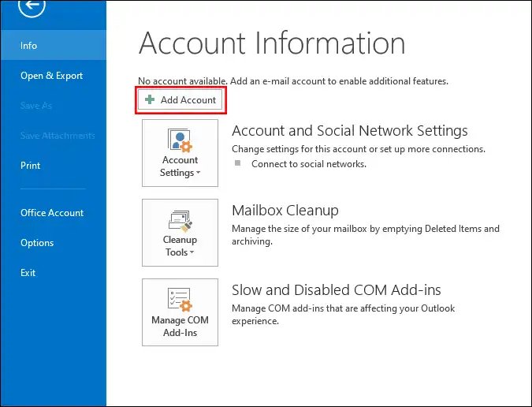Click the gray square bullet by social networks
The width and height of the screenshot is (532, 407).
pos(238,163)
